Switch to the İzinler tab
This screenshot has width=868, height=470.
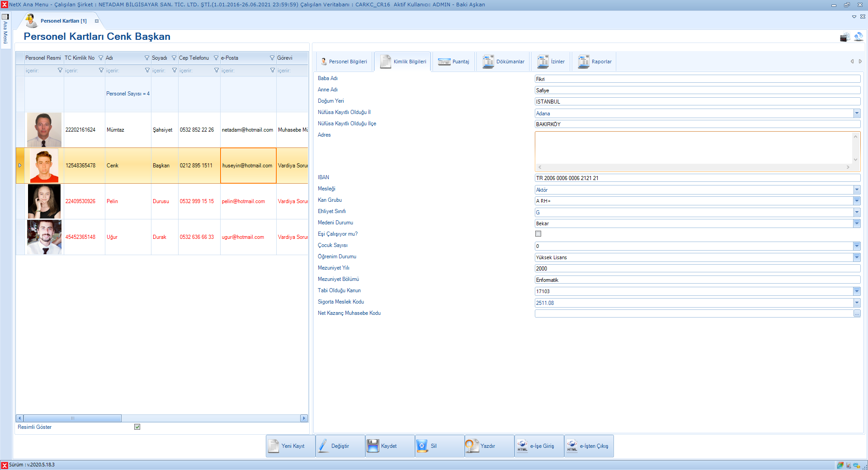point(551,62)
